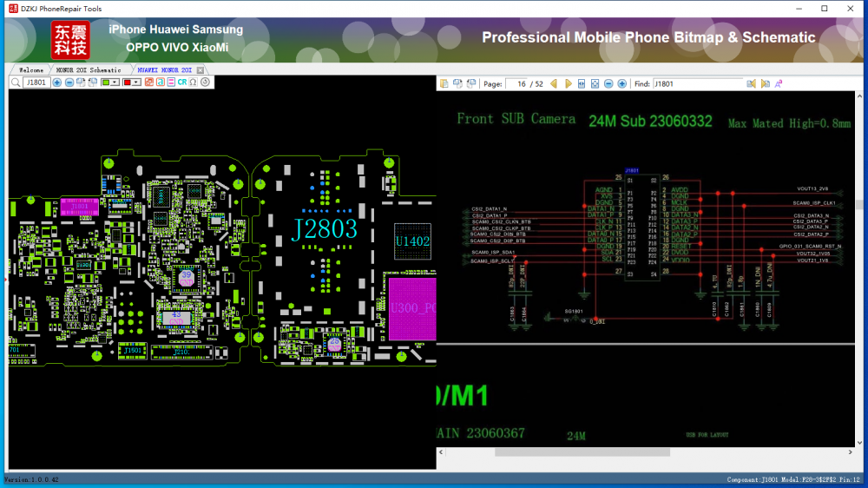Go to next schematic page arrow
The height and width of the screenshot is (488, 868).
coord(569,83)
